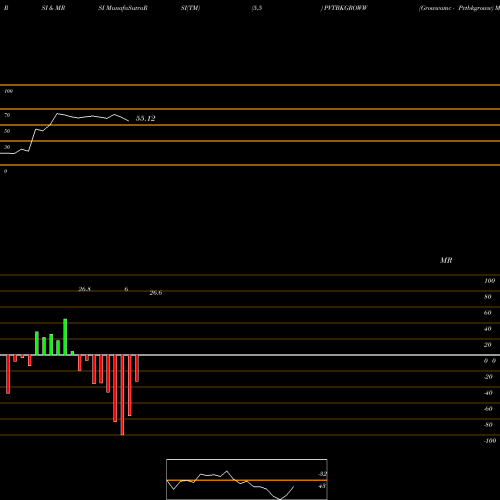Click the RSI current value "55.12"

coord(145,118)
